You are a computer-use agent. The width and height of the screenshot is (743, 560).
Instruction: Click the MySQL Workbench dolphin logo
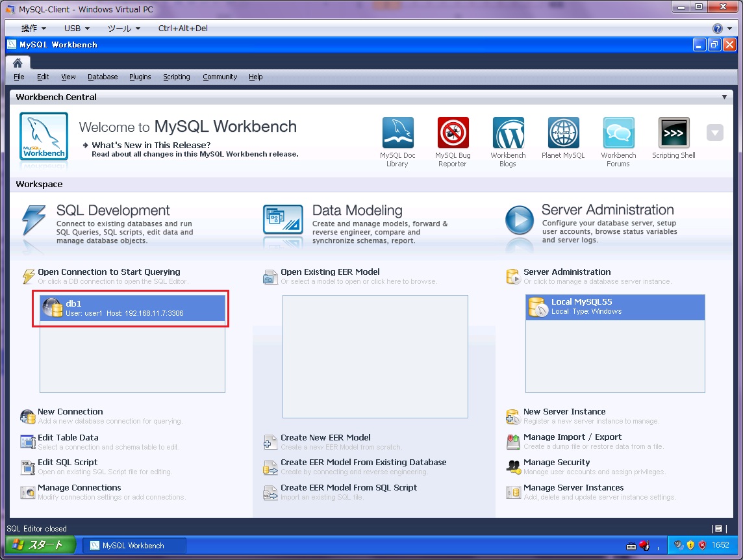44,136
